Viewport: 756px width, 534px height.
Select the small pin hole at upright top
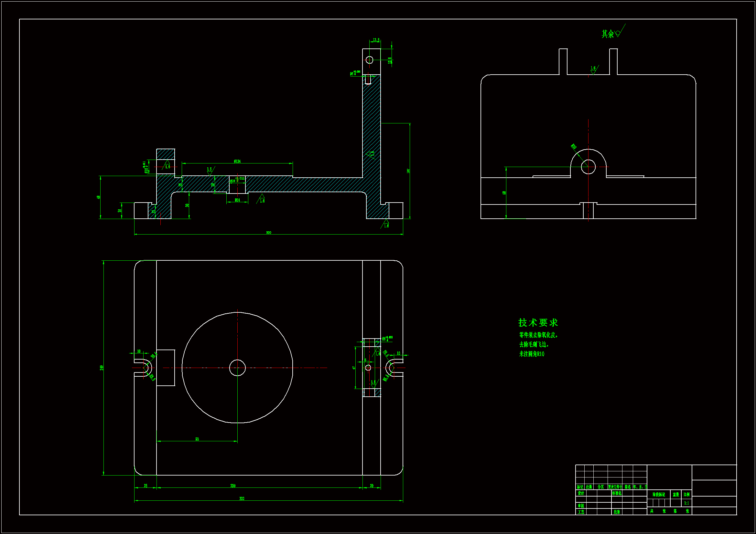(x=370, y=60)
